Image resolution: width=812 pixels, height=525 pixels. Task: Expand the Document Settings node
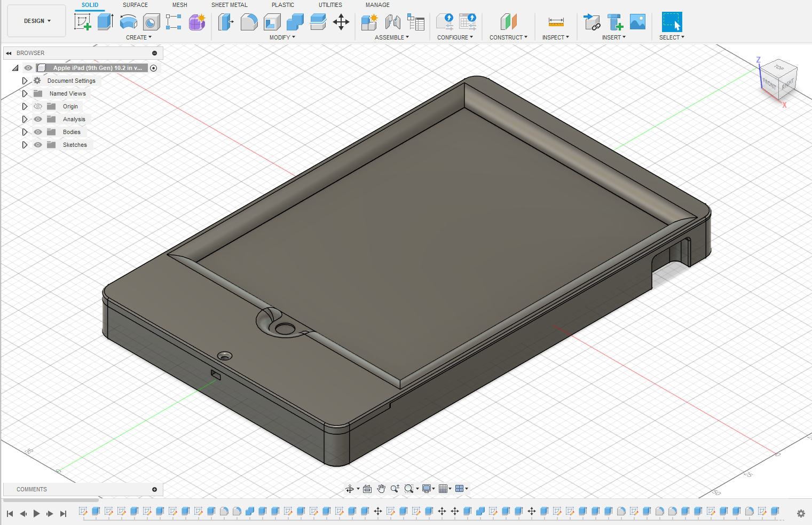25,81
